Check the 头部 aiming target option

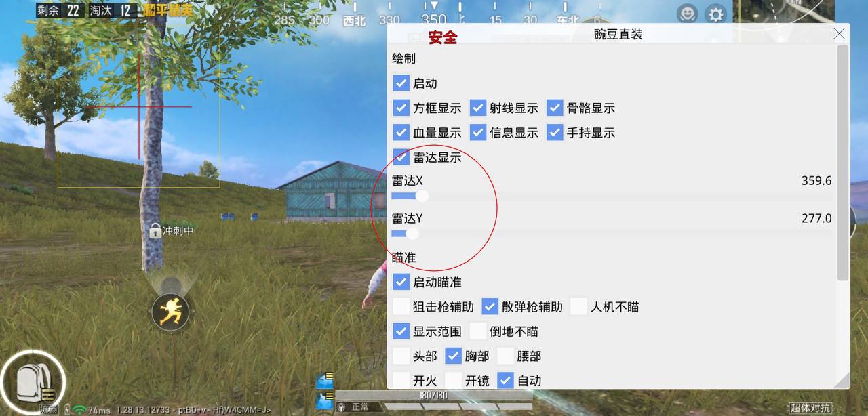click(401, 356)
